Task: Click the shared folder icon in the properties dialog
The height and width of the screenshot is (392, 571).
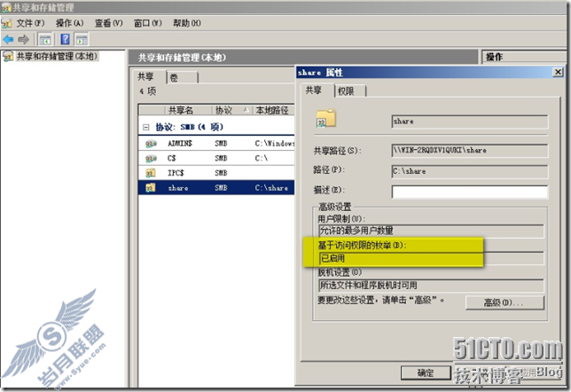Action: coord(326,119)
